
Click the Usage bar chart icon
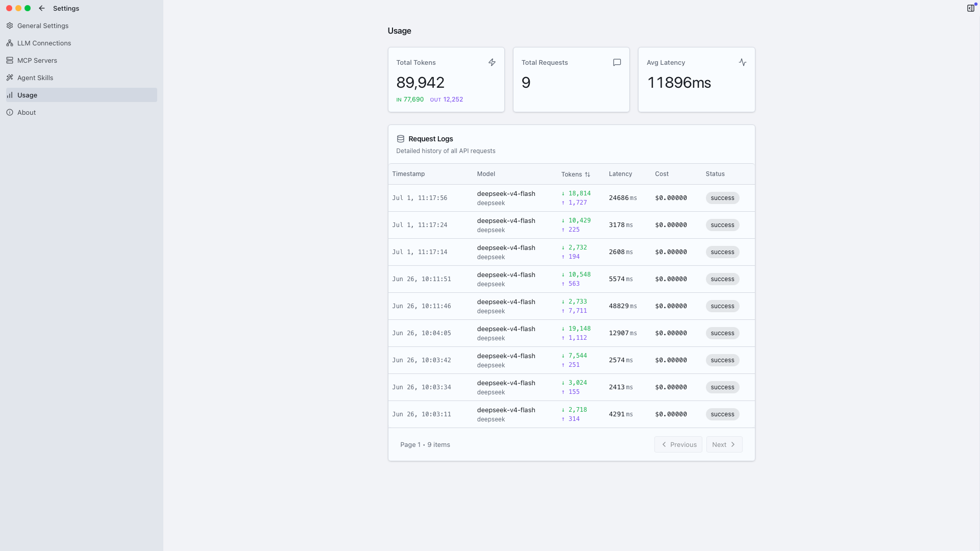pos(10,95)
